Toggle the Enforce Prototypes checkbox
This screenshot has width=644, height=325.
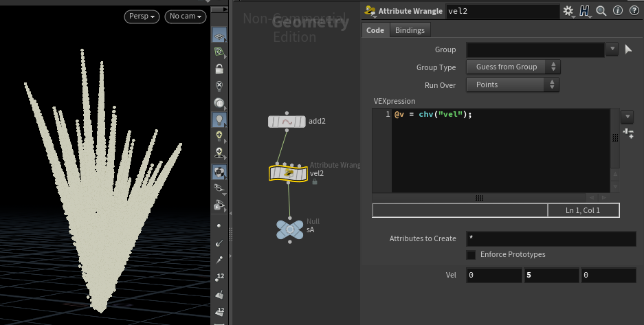coord(471,255)
